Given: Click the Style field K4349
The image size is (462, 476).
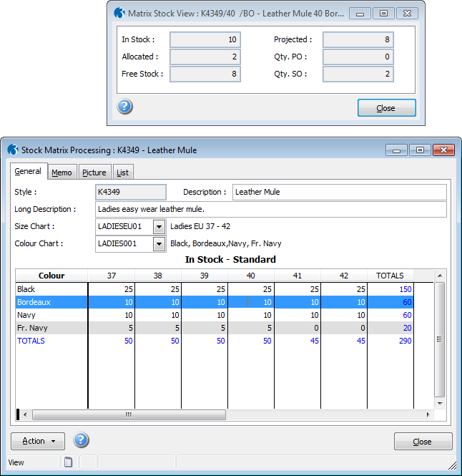Looking at the screenshot, I should (131, 192).
